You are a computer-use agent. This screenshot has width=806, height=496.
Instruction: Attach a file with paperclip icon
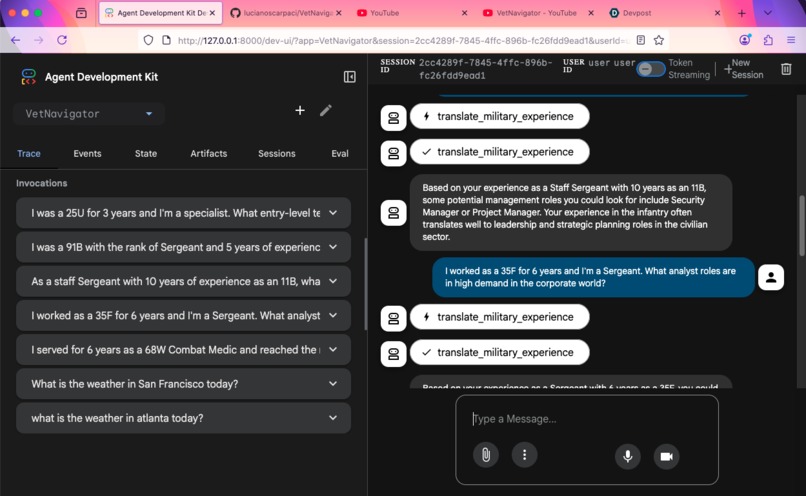click(486, 455)
